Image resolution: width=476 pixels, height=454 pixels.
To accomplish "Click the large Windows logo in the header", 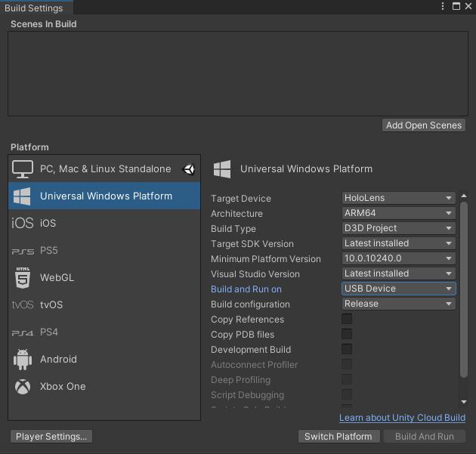I will [222, 169].
